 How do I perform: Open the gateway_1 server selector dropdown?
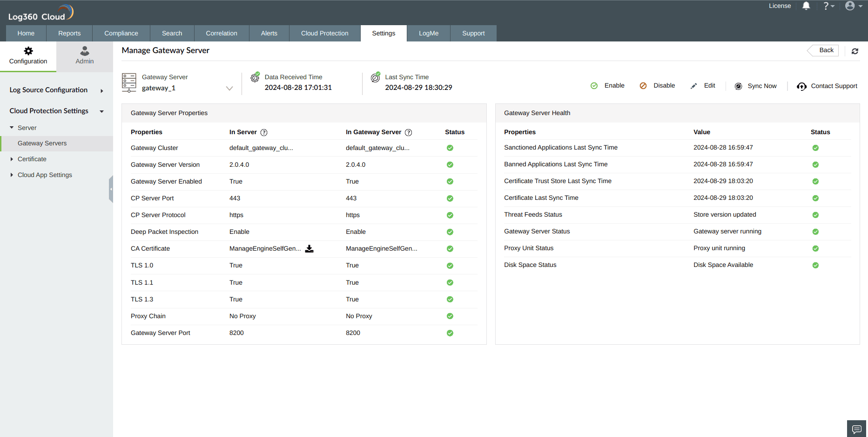click(x=229, y=88)
